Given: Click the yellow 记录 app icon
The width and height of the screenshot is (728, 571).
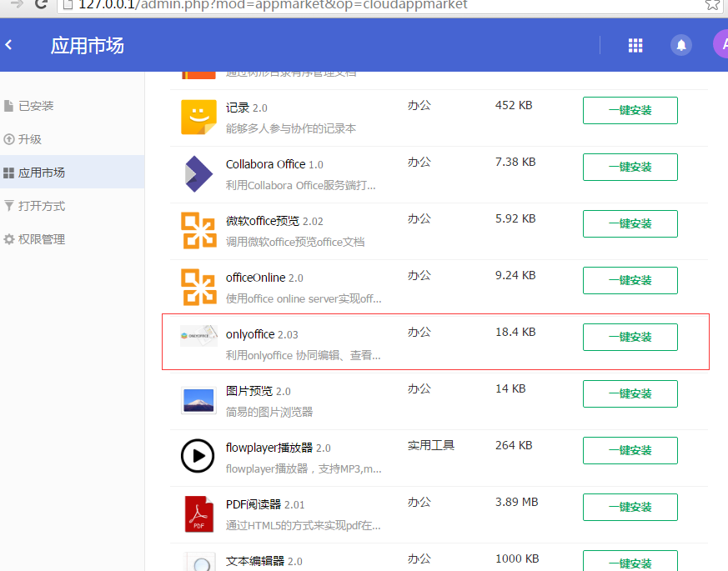Looking at the screenshot, I should [x=198, y=117].
